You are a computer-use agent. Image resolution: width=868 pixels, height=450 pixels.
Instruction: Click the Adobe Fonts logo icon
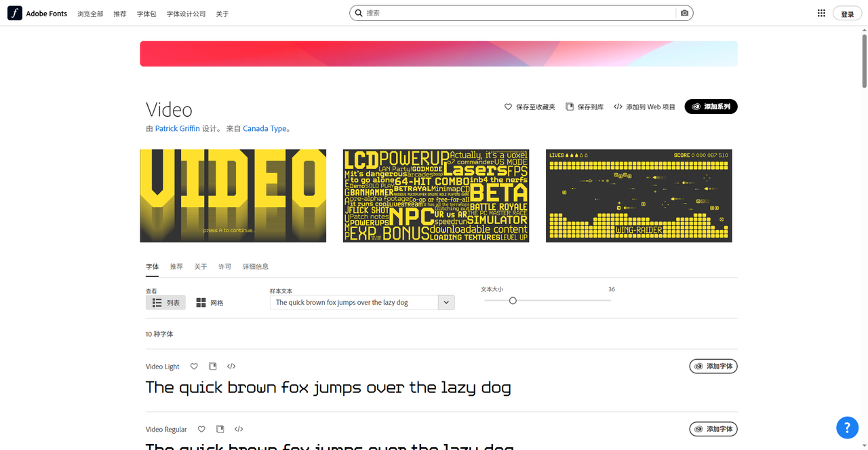click(x=15, y=13)
